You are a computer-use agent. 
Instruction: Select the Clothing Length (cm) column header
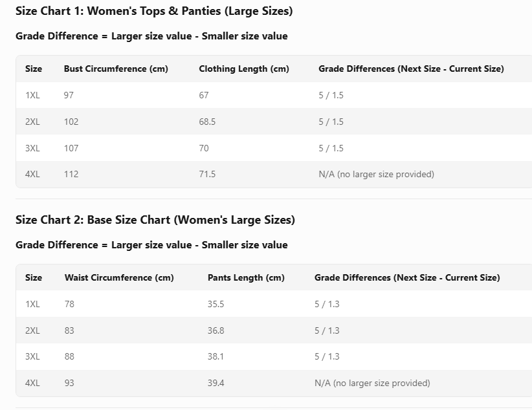(x=244, y=69)
